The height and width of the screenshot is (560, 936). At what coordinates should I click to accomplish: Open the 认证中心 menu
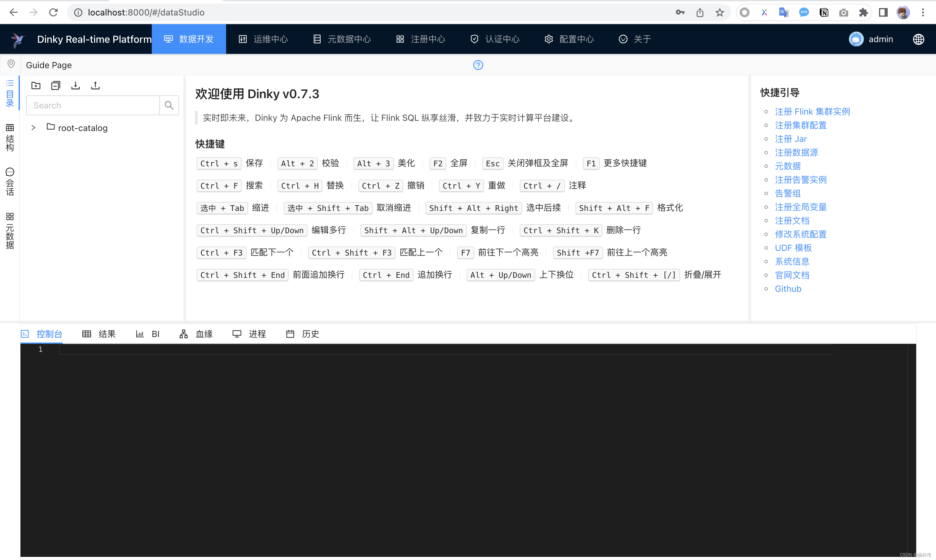coord(495,39)
